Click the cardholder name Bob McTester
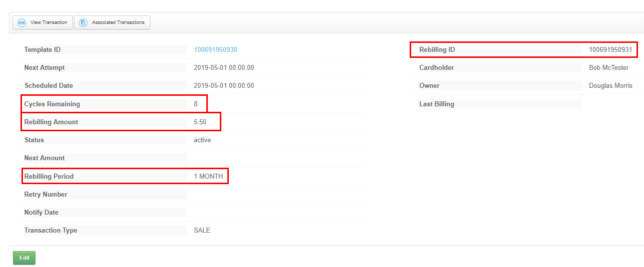The height and width of the screenshot is (267, 644). [609, 67]
